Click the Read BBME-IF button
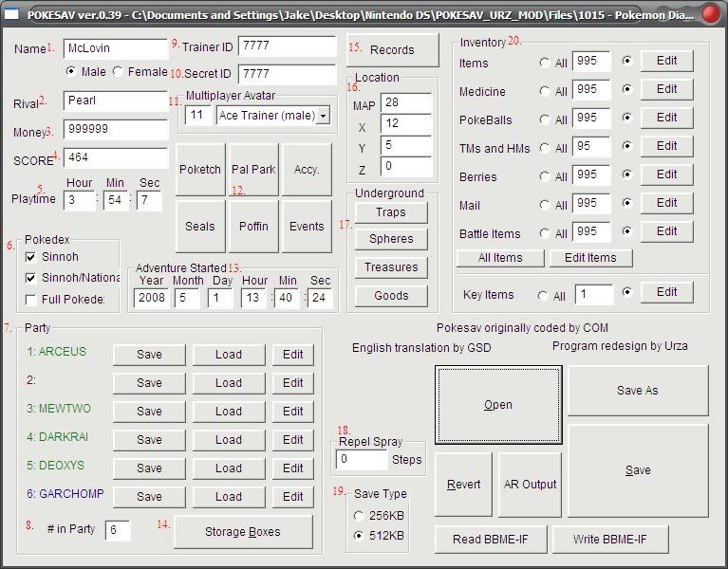 [x=491, y=540]
